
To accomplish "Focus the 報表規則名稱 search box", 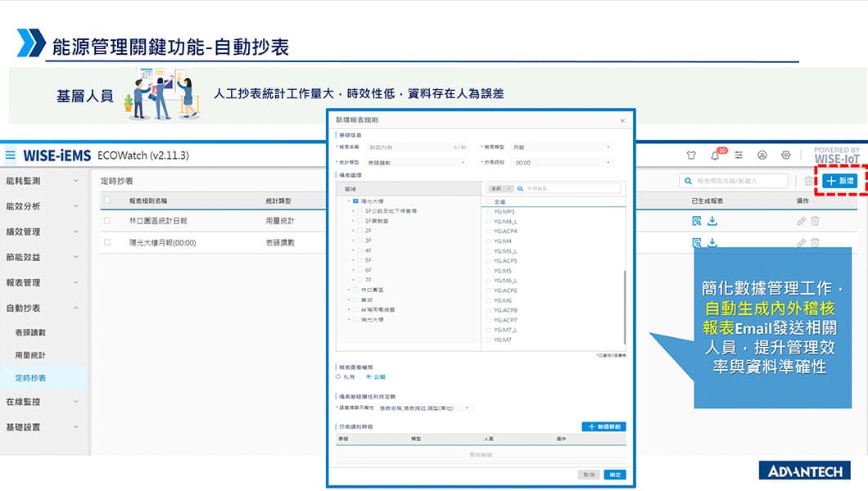I will (734, 181).
